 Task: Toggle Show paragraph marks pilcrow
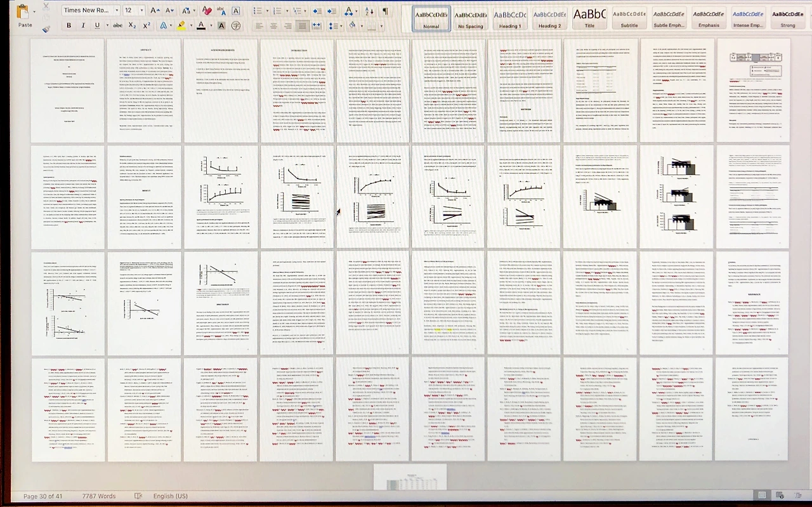point(385,10)
